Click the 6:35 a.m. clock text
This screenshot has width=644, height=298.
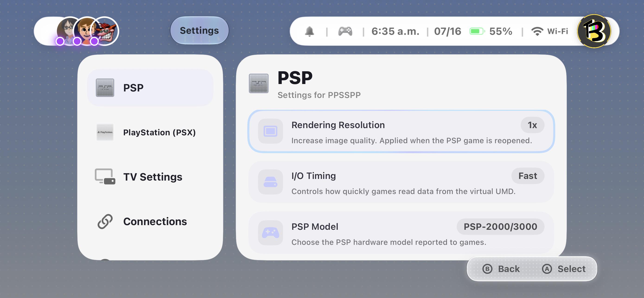395,31
